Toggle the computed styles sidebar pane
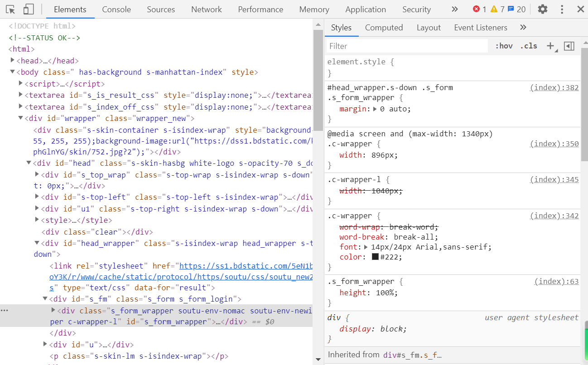 pos(569,46)
